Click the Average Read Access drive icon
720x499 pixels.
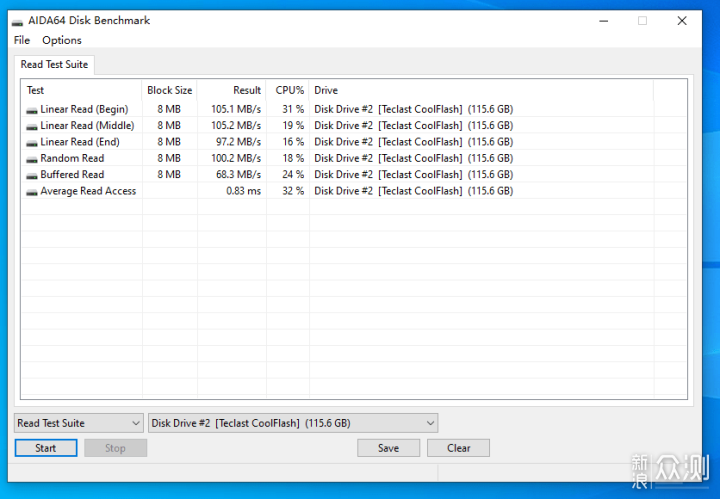point(32,192)
